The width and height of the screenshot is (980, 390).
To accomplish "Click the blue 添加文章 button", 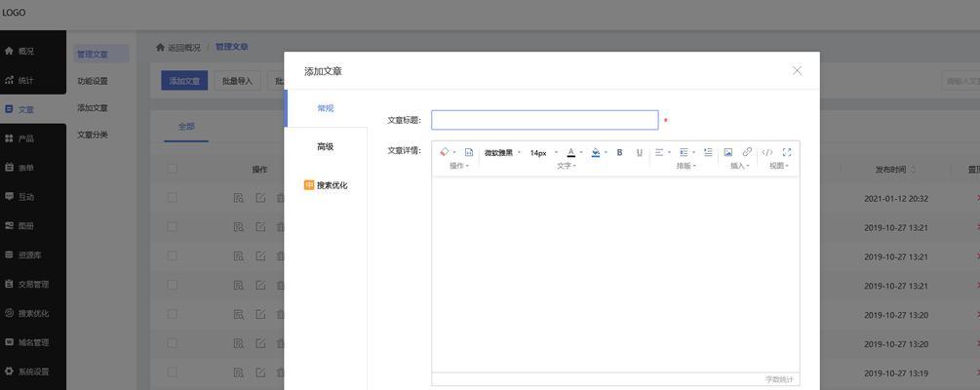I will (x=184, y=81).
